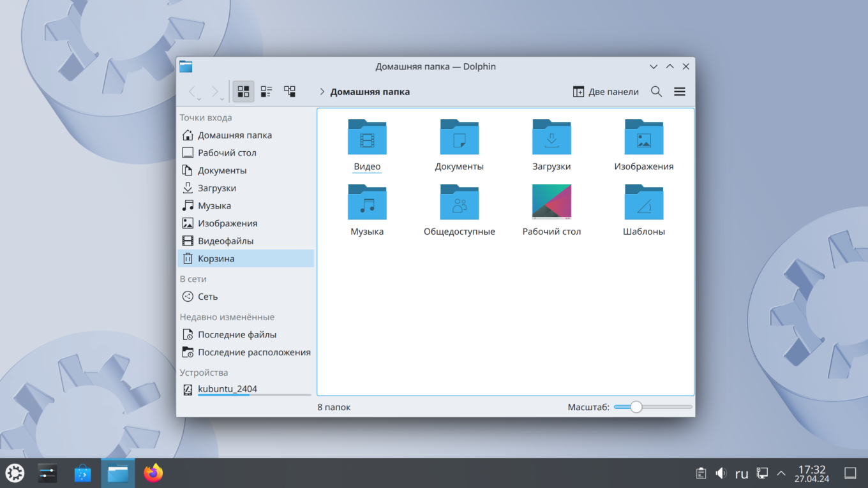Switch to details tree view mode
This screenshot has width=868, height=488.
(290, 91)
